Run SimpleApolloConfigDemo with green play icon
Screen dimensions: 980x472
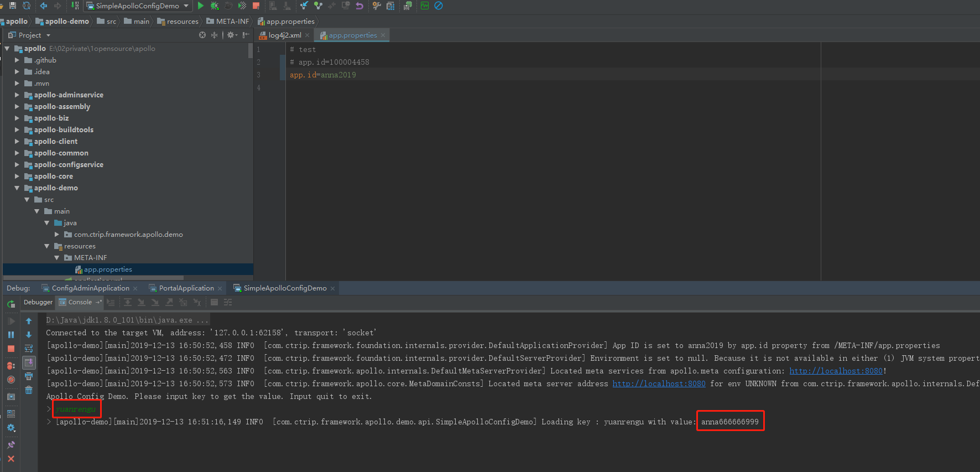click(201, 6)
